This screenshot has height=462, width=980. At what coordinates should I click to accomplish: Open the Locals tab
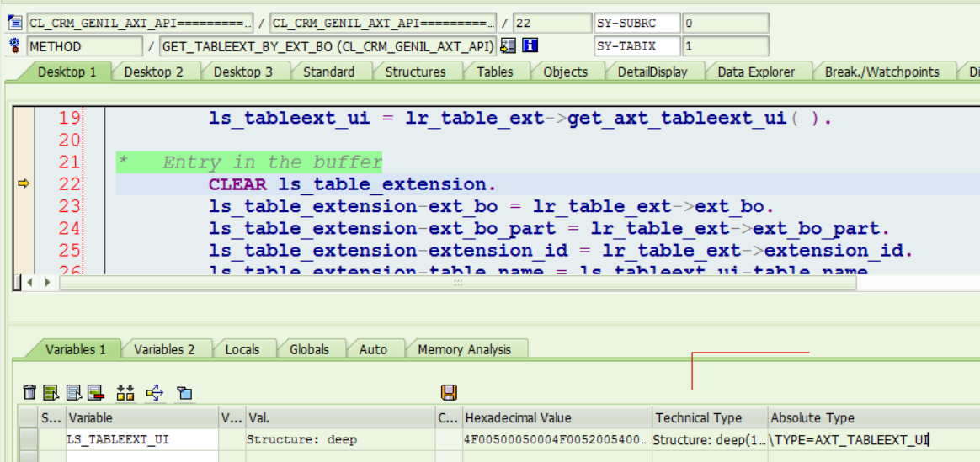point(242,349)
